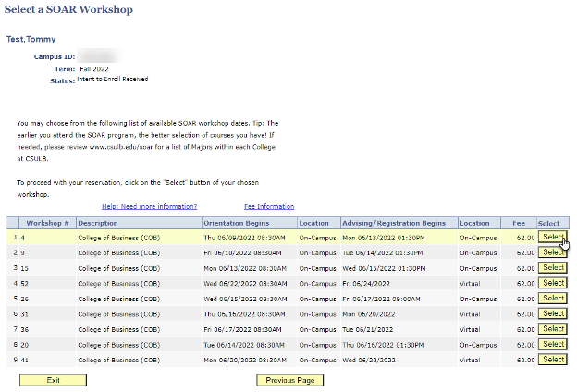Click advising date Wed 06/15/2022 01:30PM
Screen dimensions: 577x392
click(384, 268)
